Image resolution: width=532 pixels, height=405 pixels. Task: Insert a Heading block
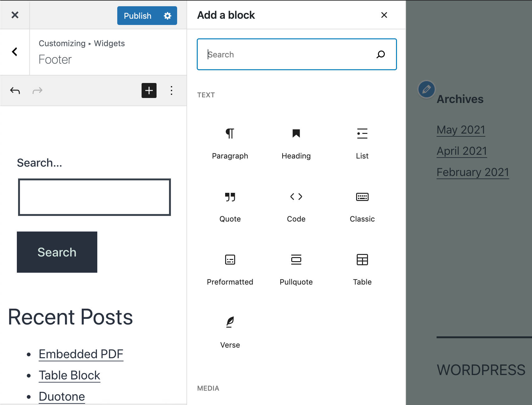tap(296, 144)
